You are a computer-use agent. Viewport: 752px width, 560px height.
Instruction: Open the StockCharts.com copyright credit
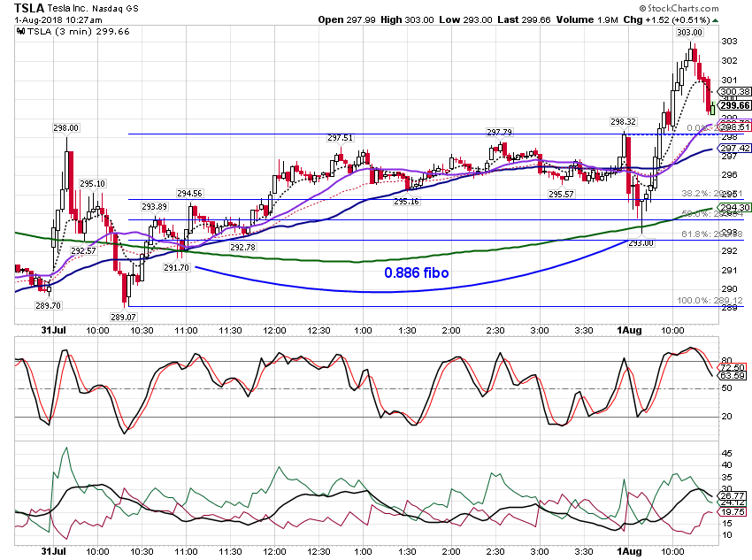click(679, 8)
